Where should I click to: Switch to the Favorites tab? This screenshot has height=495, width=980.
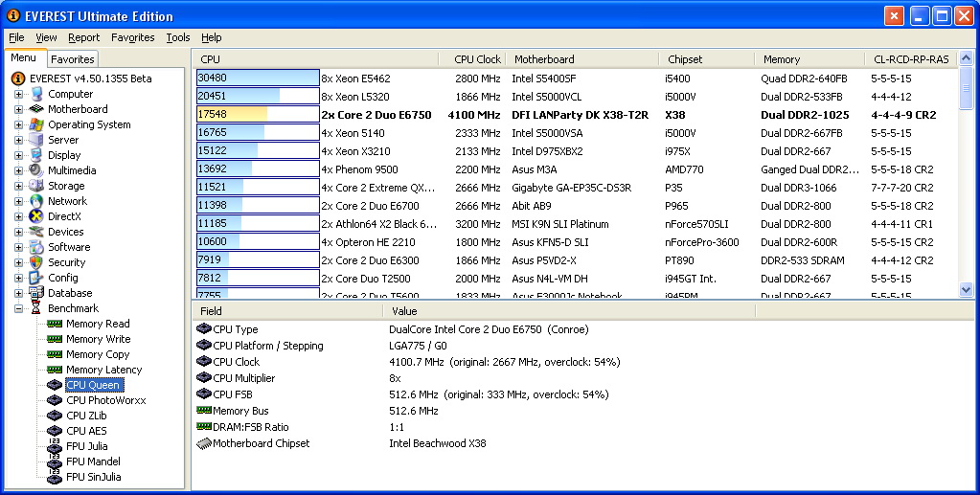[x=73, y=59]
